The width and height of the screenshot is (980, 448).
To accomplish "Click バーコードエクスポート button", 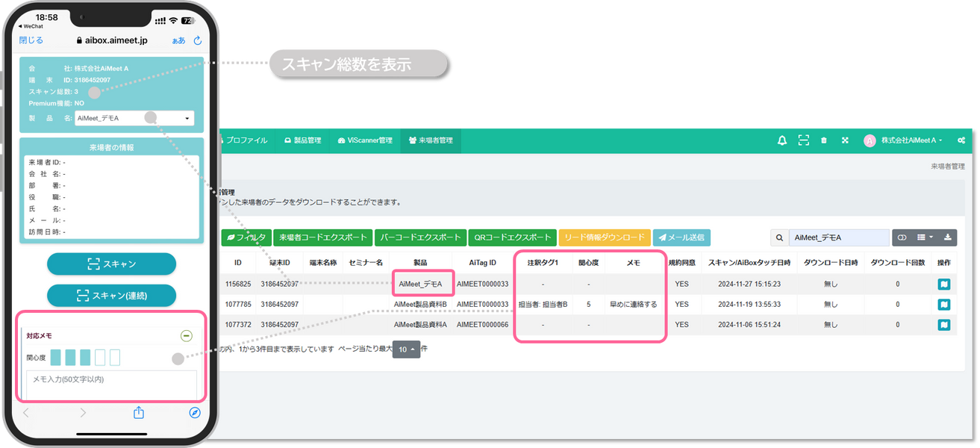I will (421, 237).
